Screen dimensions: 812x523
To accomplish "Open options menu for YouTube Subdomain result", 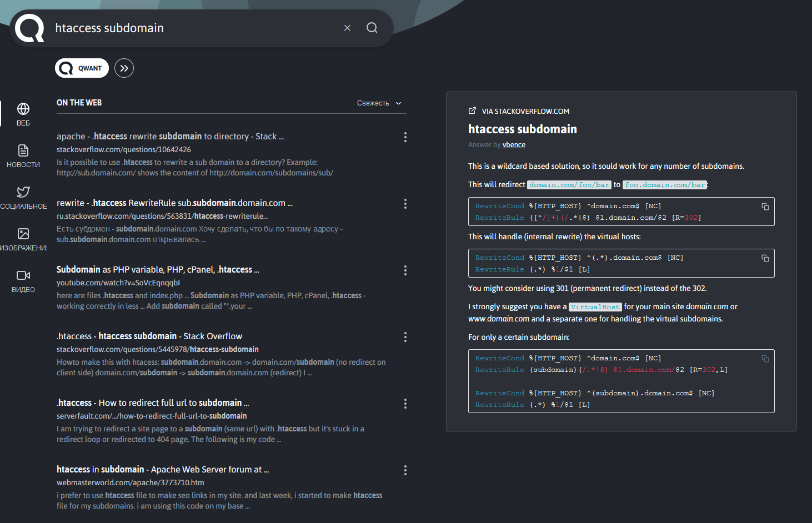I will pos(405,270).
